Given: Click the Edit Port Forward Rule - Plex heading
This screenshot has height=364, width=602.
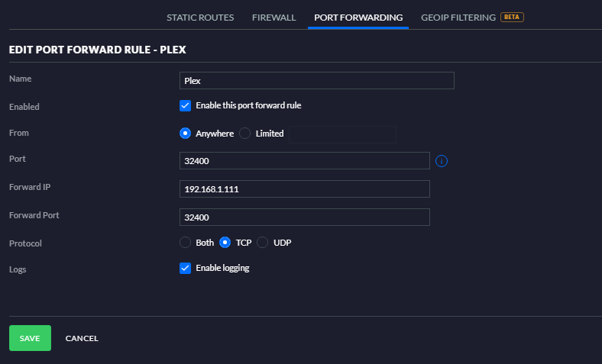Looking at the screenshot, I should 98,50.
